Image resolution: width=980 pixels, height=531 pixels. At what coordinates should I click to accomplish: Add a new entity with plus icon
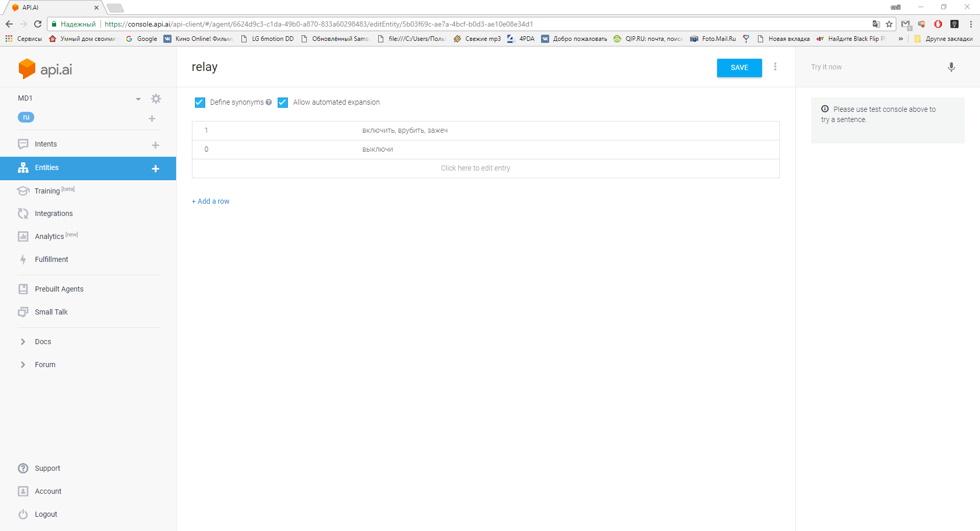pyautogui.click(x=156, y=168)
